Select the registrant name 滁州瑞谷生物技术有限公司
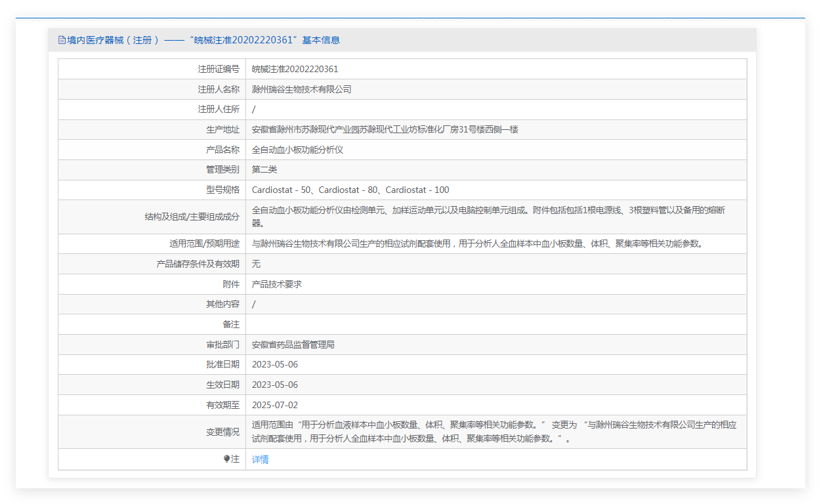 point(302,89)
